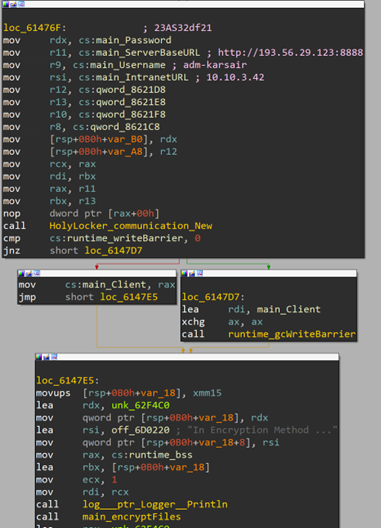Click edit icon on mov main_Client block header
The width and height of the screenshot is (381, 528).
28,273
